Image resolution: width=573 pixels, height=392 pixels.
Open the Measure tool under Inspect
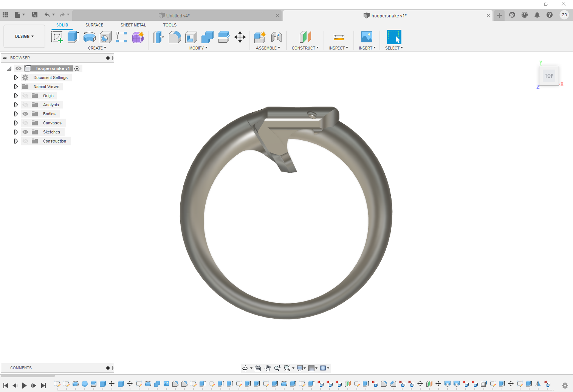click(338, 37)
